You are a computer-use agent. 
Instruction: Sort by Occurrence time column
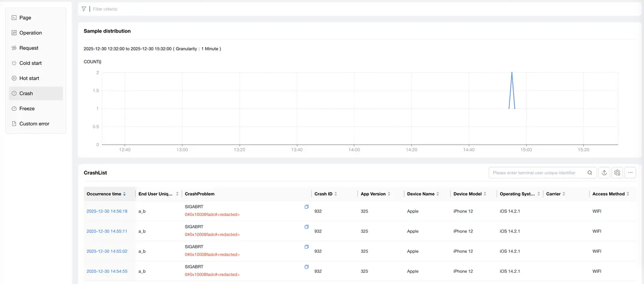(x=124, y=194)
